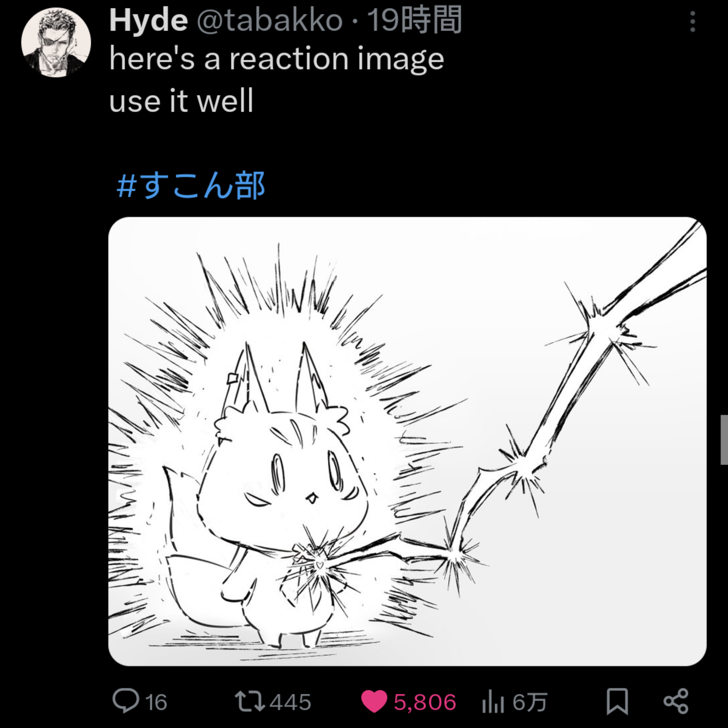The height and width of the screenshot is (728, 728).
Task: Open Hyde's profile avatar
Action: point(56,43)
